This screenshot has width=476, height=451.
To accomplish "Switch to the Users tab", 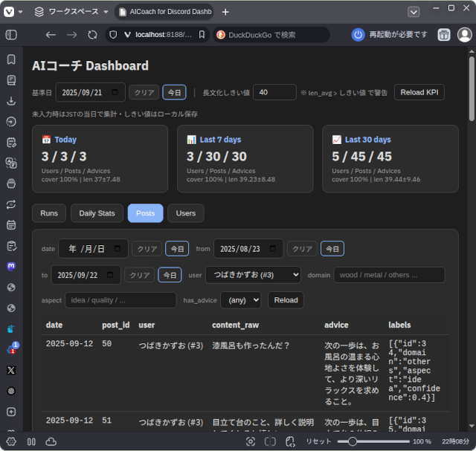I will tap(186, 213).
